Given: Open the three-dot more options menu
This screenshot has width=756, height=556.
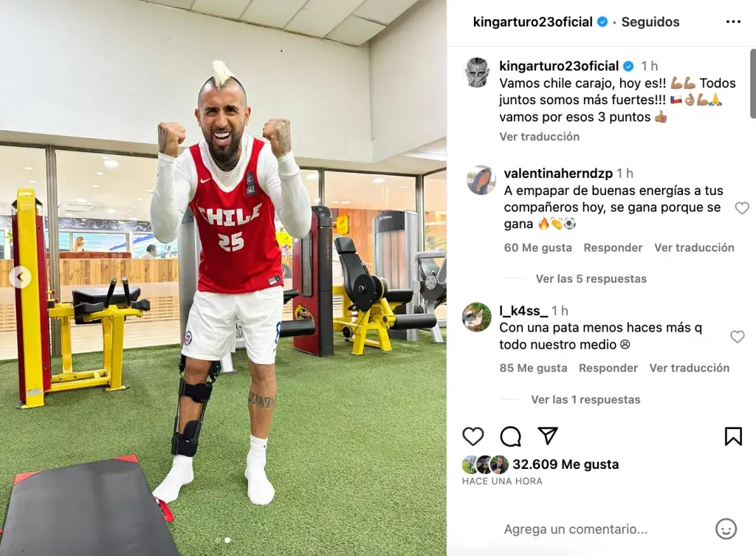Looking at the screenshot, I should point(733,21).
